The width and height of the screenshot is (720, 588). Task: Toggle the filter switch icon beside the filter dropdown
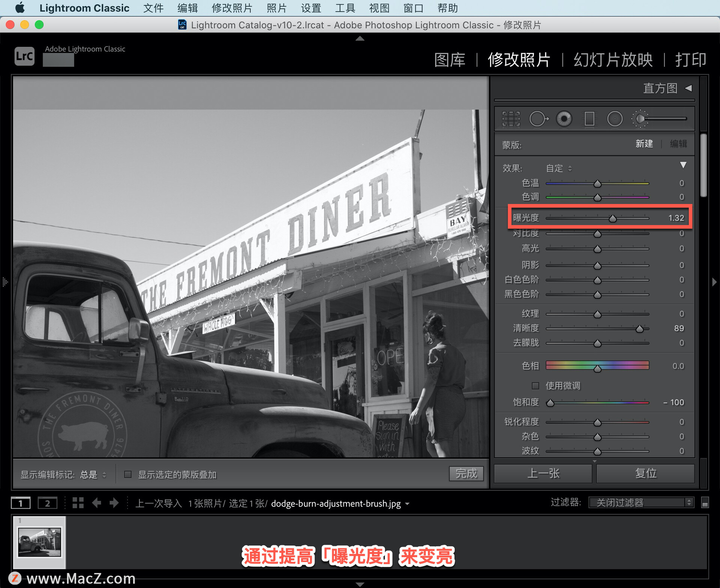tap(705, 503)
